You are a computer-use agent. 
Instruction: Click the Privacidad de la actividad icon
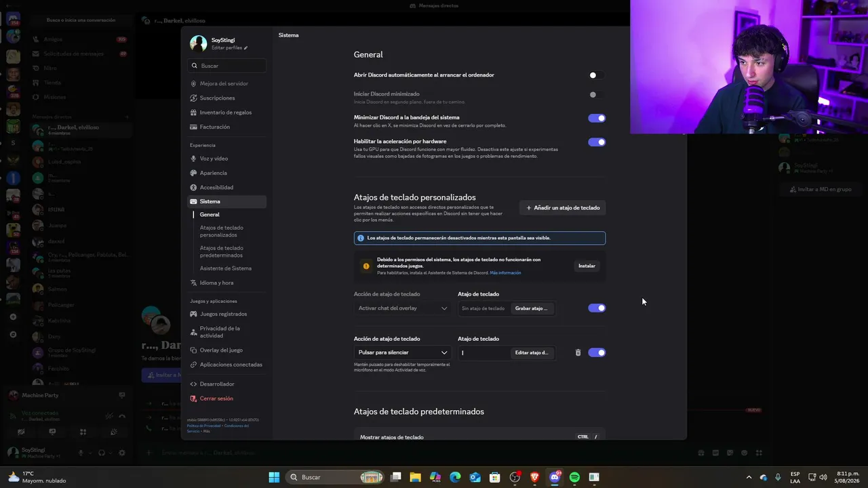[x=193, y=332]
